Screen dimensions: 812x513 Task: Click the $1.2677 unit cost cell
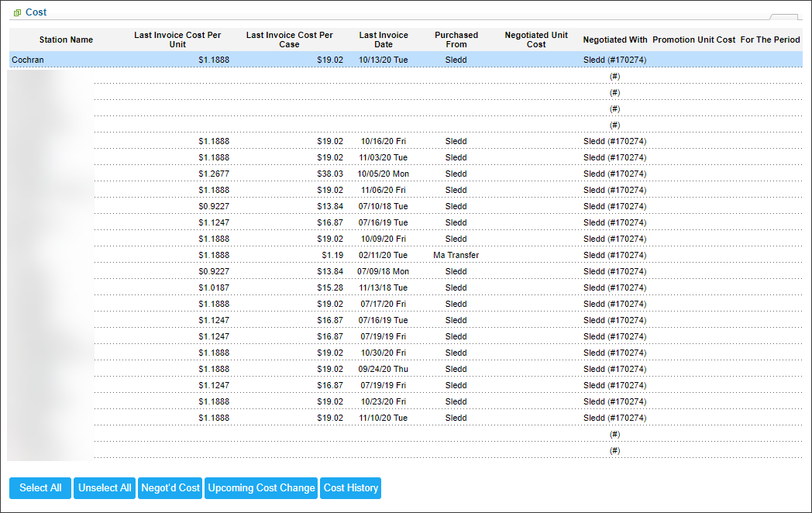coord(214,174)
